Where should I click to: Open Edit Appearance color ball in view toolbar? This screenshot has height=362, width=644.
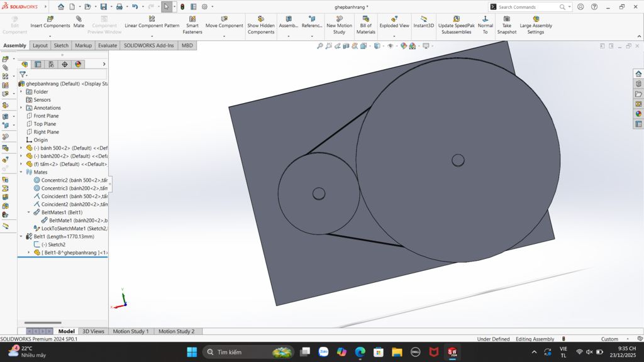404,46
